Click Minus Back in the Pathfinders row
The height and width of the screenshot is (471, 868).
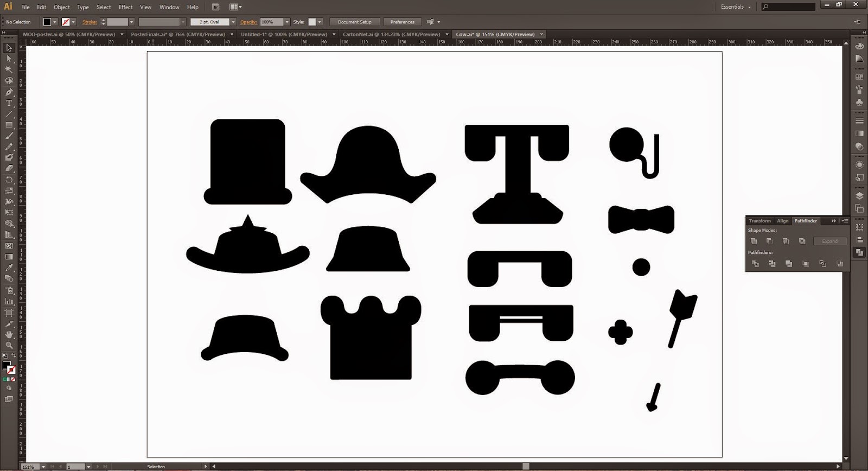click(x=840, y=264)
